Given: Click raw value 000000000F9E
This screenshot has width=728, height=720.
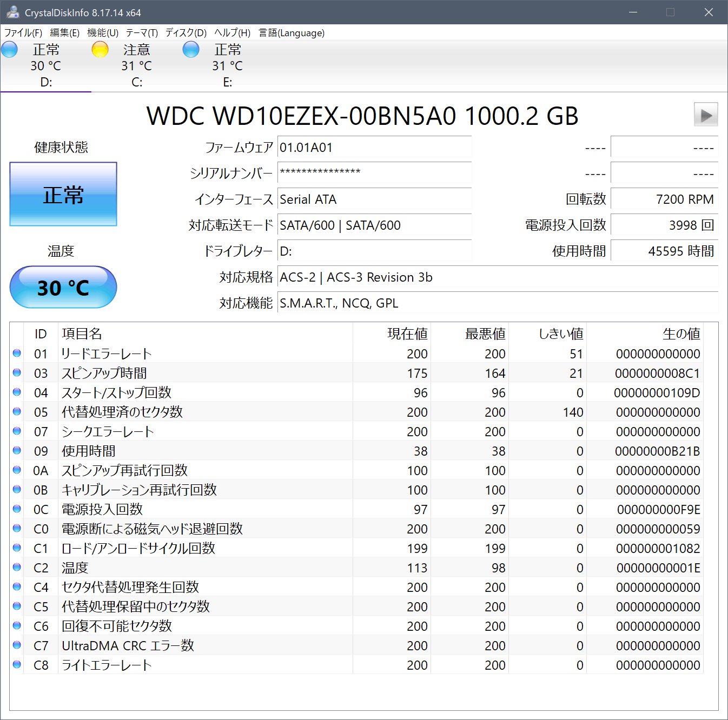Looking at the screenshot, I should tap(659, 509).
